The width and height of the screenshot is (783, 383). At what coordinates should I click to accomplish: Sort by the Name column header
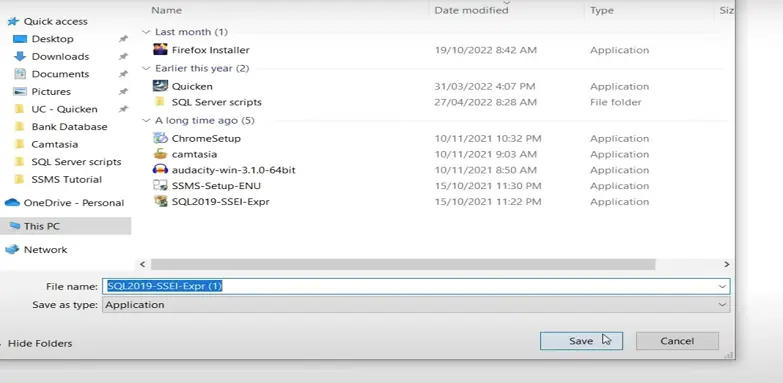coord(166,10)
